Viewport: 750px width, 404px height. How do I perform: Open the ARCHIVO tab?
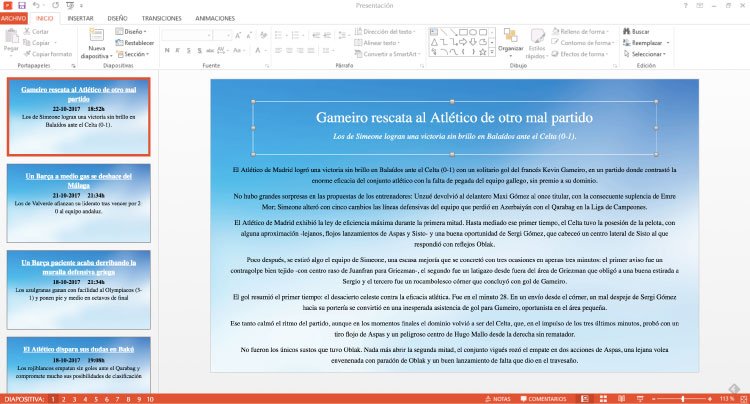(13, 18)
